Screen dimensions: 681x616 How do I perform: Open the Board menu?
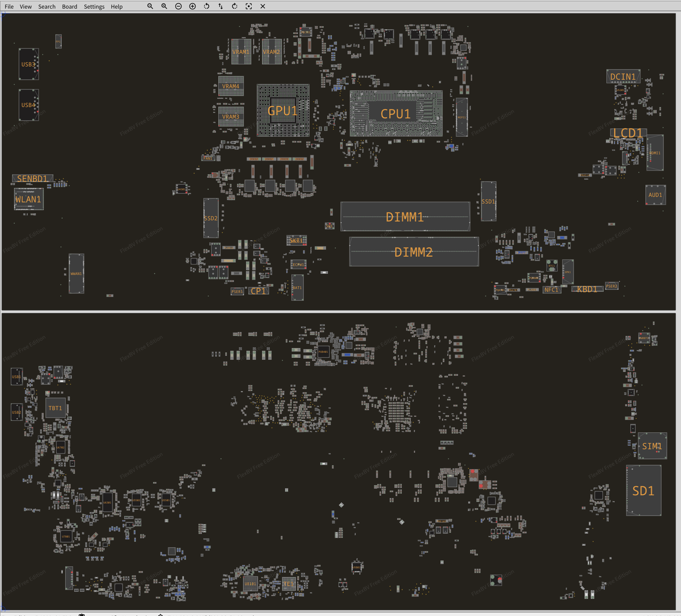coord(70,7)
